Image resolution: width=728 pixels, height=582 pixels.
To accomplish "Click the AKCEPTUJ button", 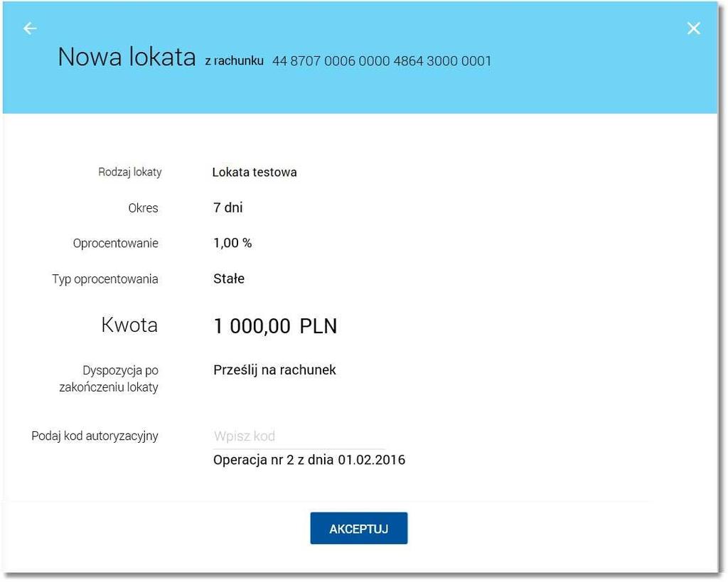I will point(359,528).
